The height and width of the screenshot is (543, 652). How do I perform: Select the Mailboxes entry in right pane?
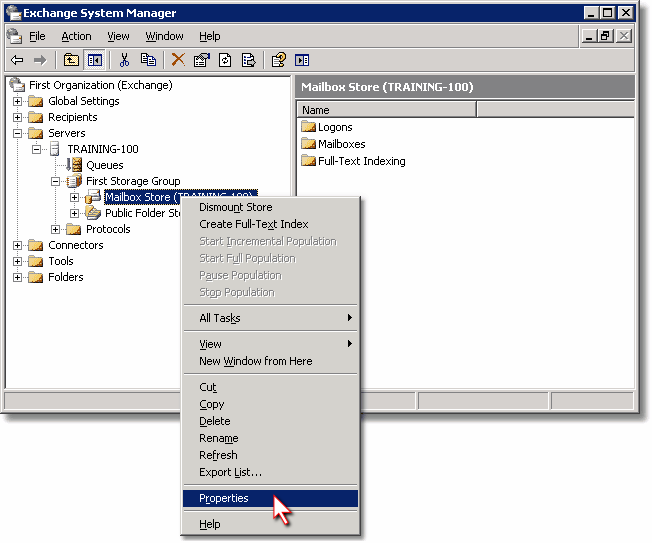[x=341, y=144]
